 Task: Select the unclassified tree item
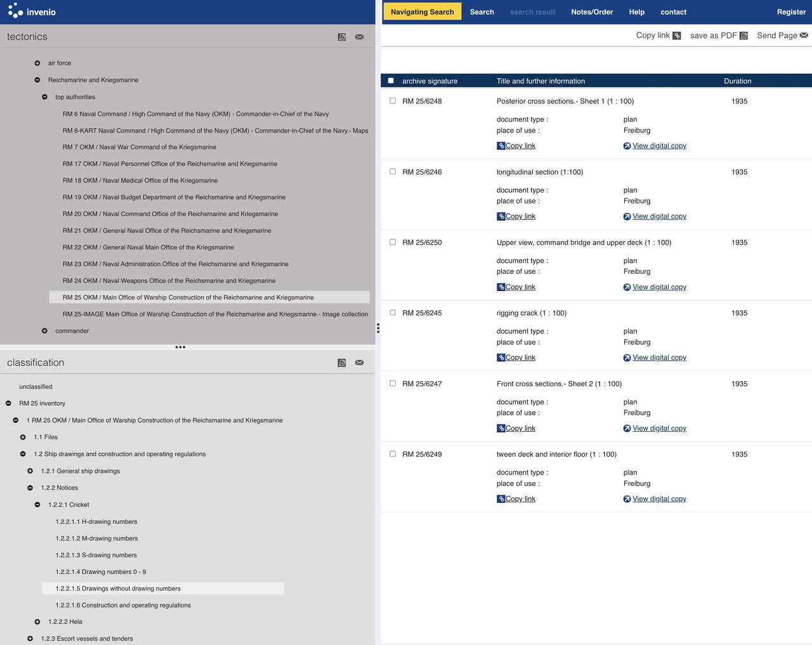point(36,387)
